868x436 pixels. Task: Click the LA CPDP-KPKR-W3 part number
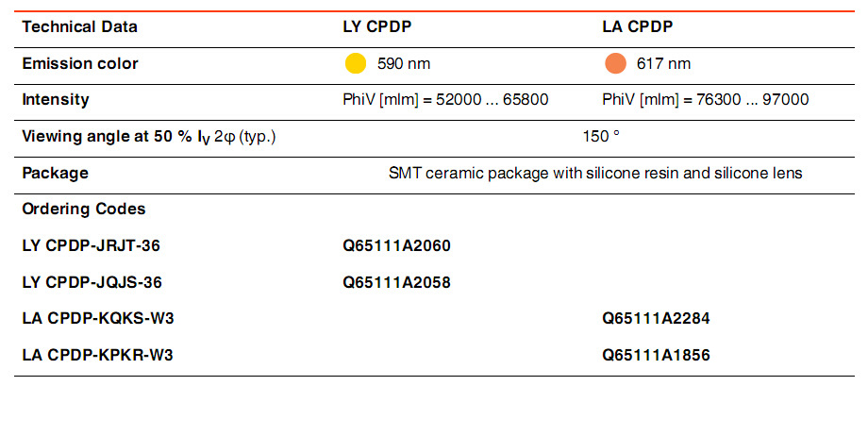click(x=97, y=355)
